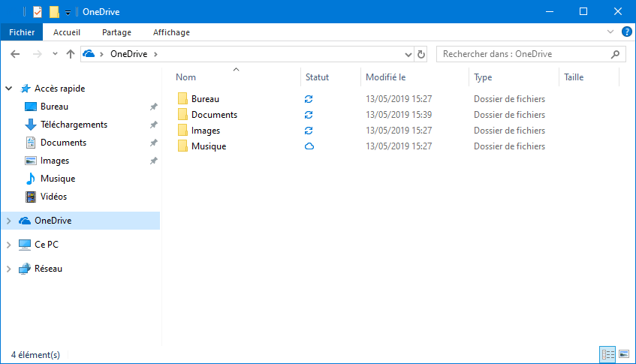
Task: Open Help via the question mark icon
Action: [x=626, y=32]
